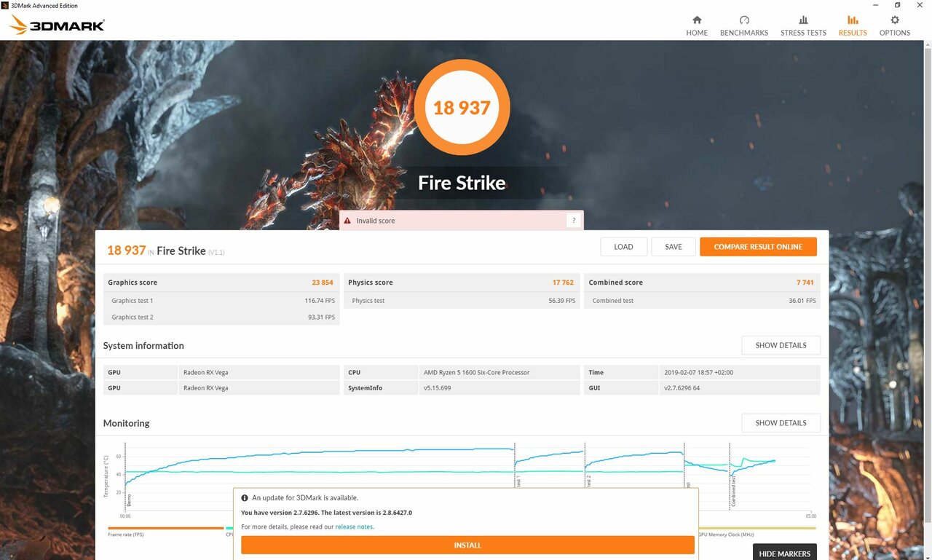Click the Combined score value 7 741

point(805,283)
